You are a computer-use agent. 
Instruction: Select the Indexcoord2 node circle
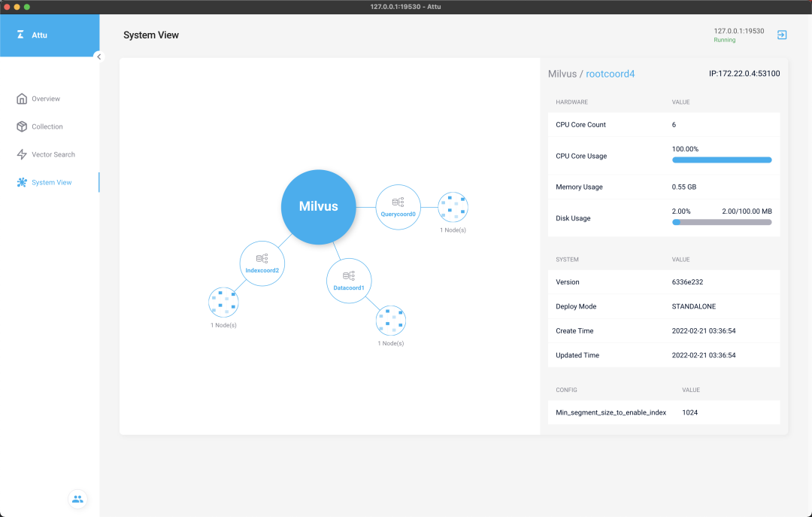click(262, 263)
